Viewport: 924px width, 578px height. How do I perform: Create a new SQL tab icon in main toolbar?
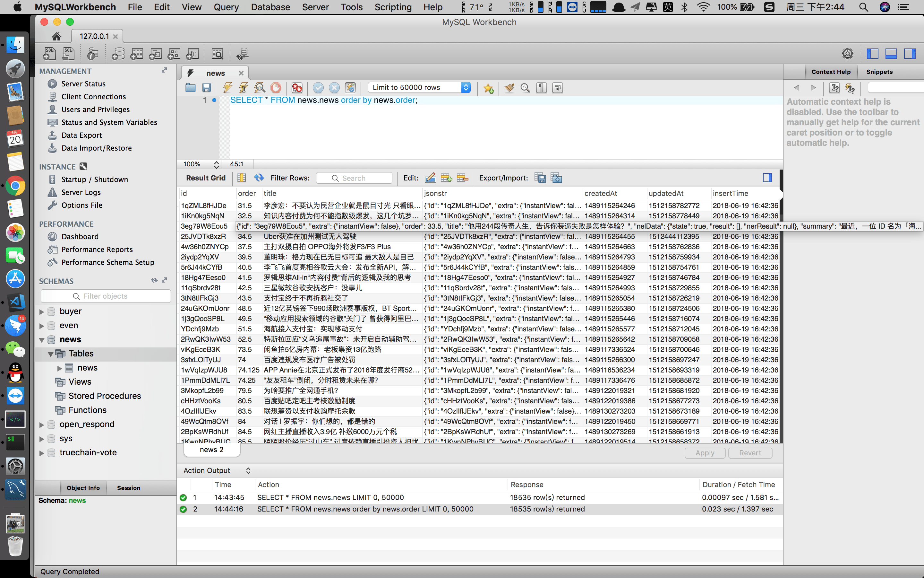point(50,54)
